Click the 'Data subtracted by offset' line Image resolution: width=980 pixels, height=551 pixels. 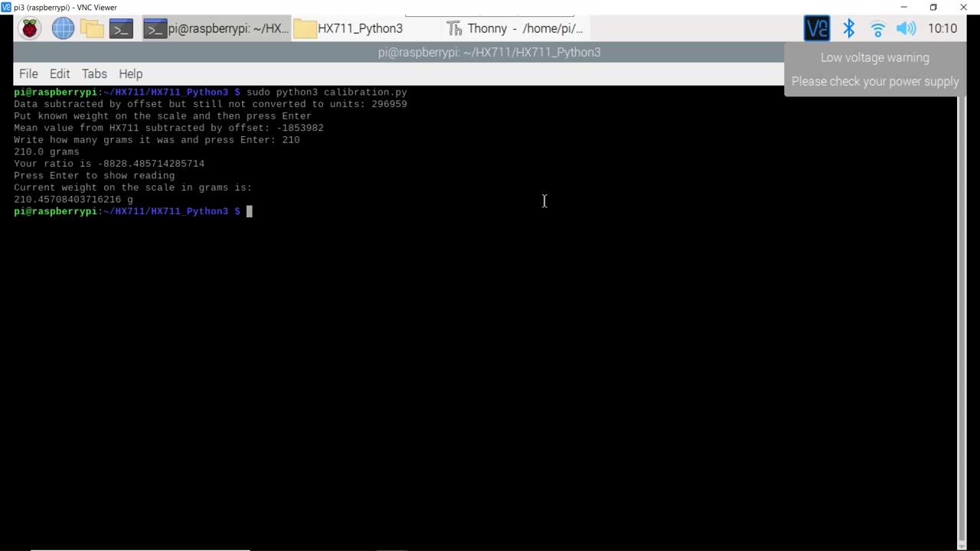211,104
